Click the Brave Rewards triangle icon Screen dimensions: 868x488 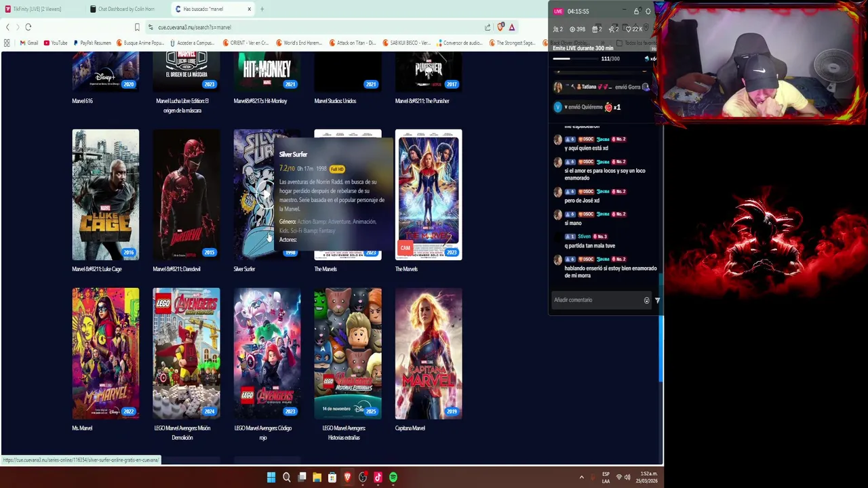[512, 27]
